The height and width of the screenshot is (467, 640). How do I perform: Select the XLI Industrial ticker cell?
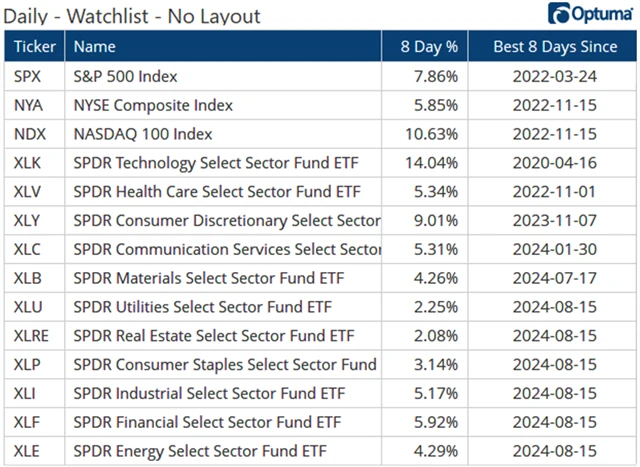pos(27,394)
